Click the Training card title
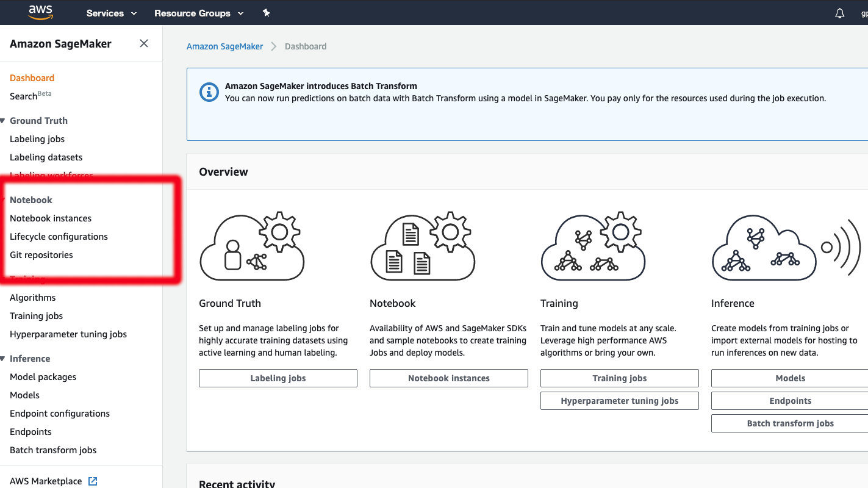 559,303
